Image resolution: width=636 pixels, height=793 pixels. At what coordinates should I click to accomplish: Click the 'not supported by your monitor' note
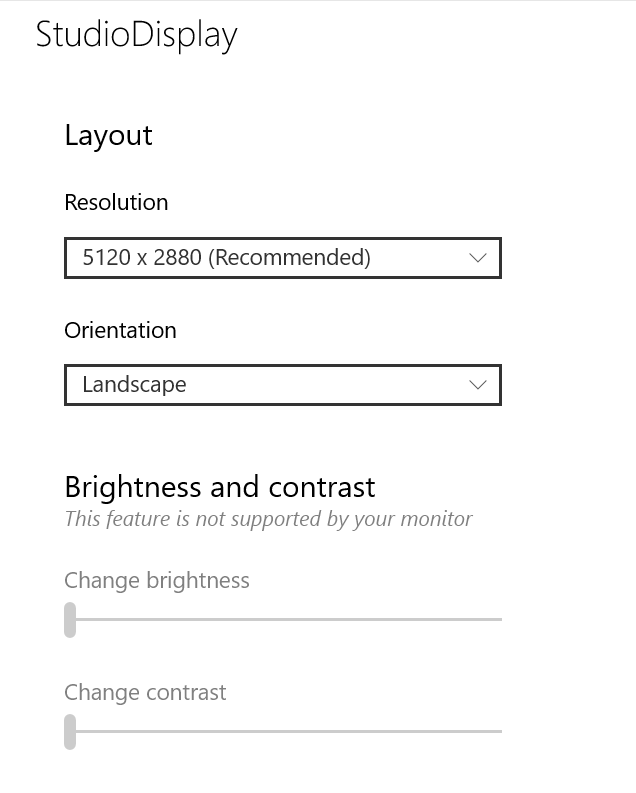268,519
